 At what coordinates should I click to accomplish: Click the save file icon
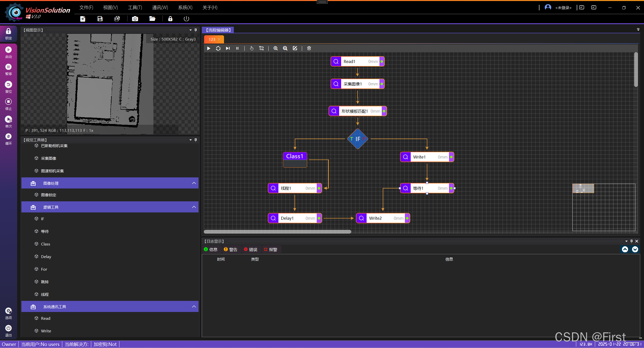pos(100,19)
